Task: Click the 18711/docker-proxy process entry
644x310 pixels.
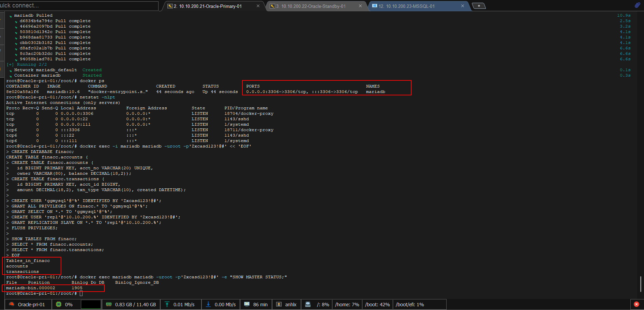Action: point(249,130)
